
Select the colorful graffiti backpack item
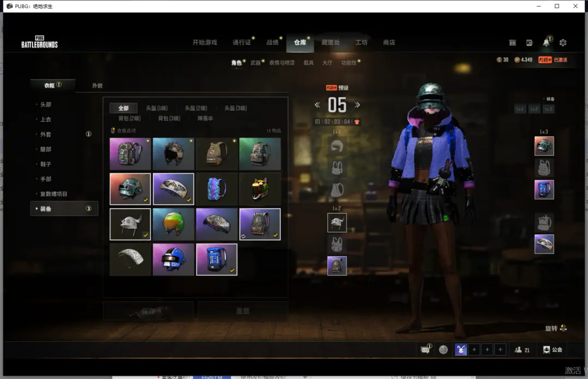130,153
